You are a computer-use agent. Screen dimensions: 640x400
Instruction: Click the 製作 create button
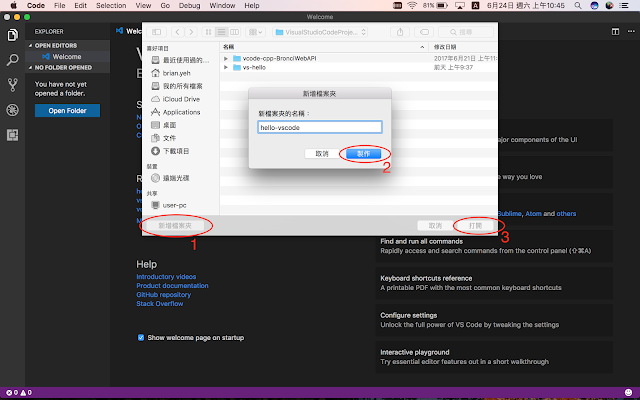(x=363, y=153)
